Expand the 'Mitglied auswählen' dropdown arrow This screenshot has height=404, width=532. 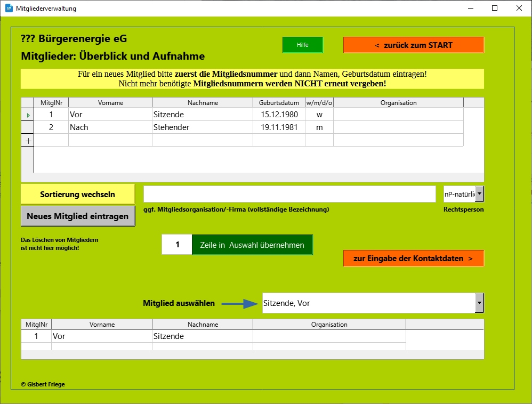click(x=479, y=303)
